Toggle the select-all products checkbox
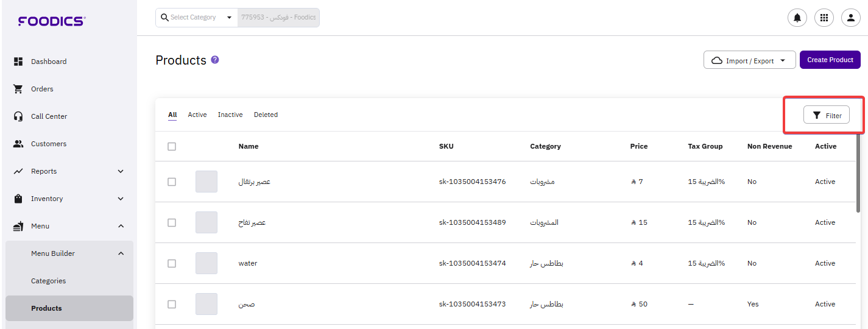 pyautogui.click(x=172, y=146)
